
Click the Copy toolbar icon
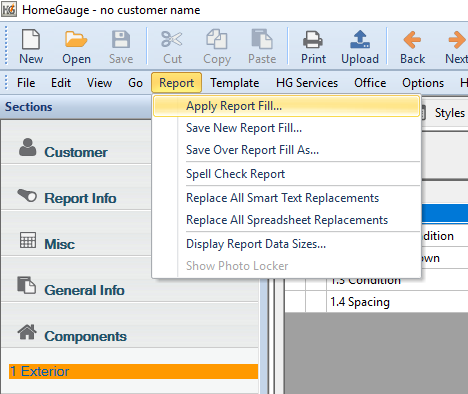217,40
